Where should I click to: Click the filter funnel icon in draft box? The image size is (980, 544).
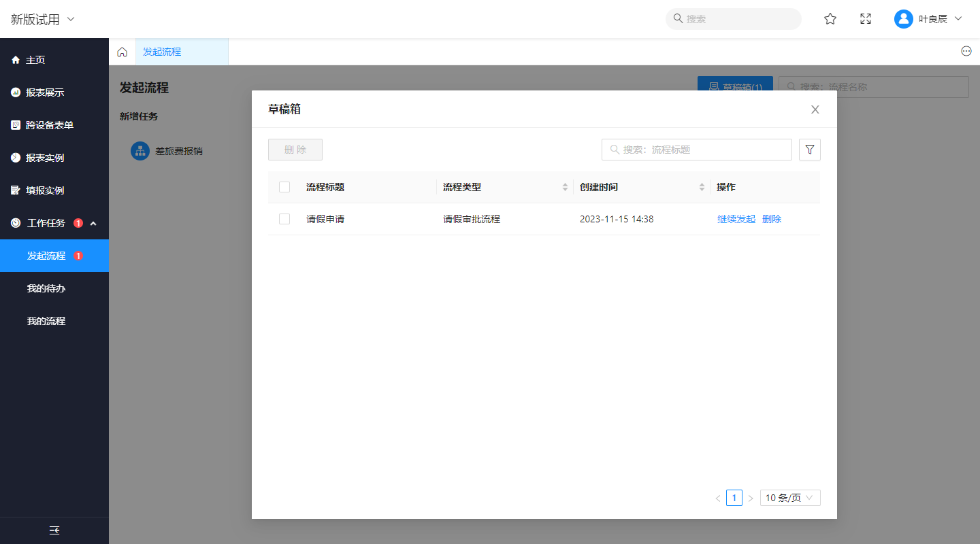(809, 150)
